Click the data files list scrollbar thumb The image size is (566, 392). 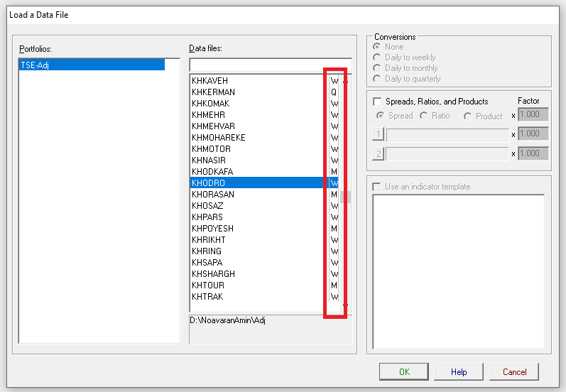click(x=345, y=197)
